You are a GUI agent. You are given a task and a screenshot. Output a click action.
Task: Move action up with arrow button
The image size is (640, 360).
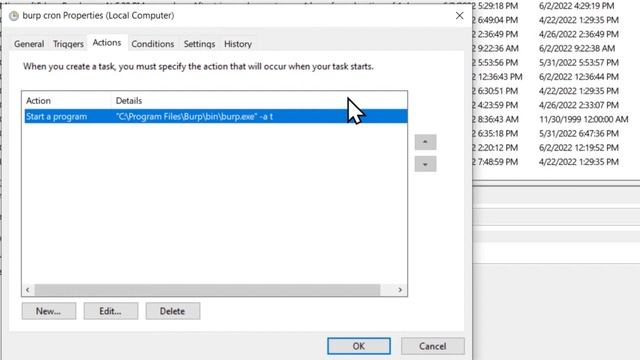(425, 142)
